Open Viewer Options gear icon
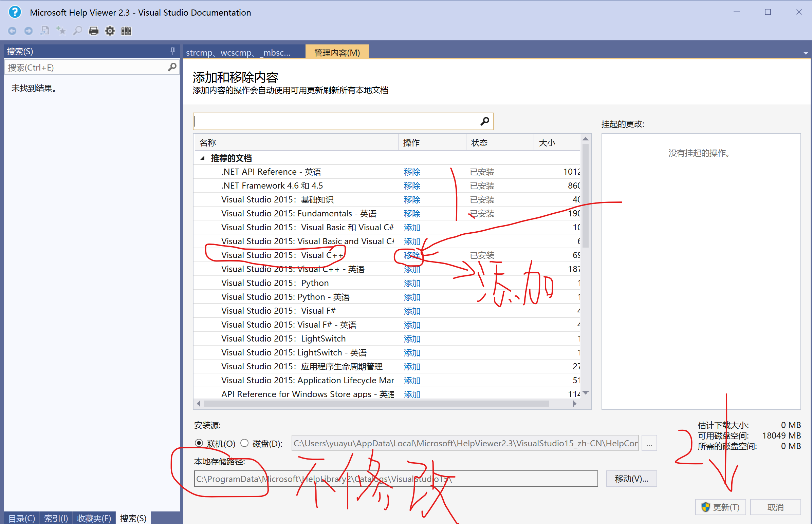The width and height of the screenshot is (812, 524). [110, 31]
